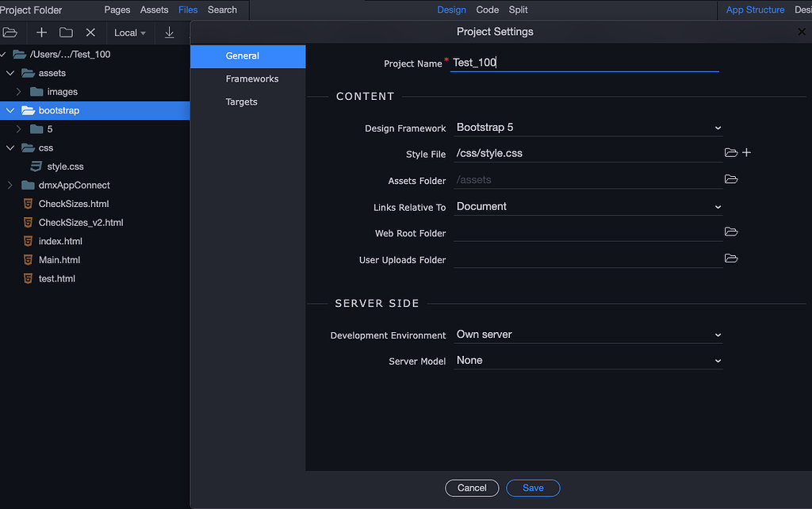Browse for the User Uploads Folder
The height and width of the screenshot is (509, 812).
[x=730, y=258]
